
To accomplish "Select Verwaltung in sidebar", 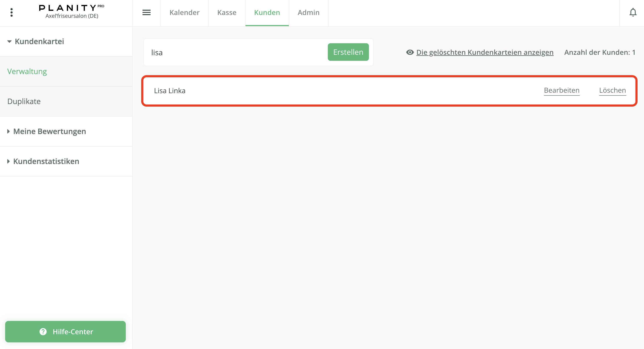I will [27, 72].
